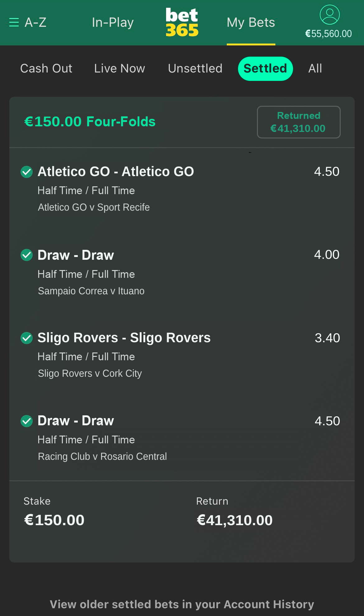Select the Unsettled bets filter

coord(195,68)
